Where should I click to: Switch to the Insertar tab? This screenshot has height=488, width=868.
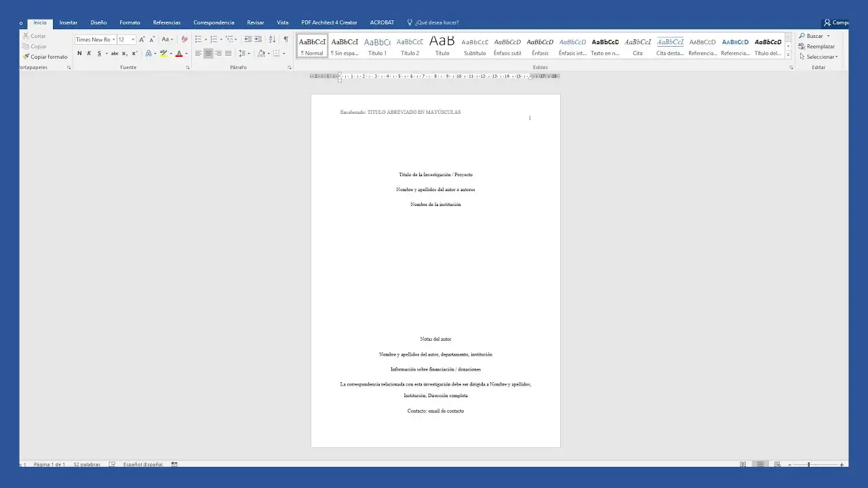point(68,22)
